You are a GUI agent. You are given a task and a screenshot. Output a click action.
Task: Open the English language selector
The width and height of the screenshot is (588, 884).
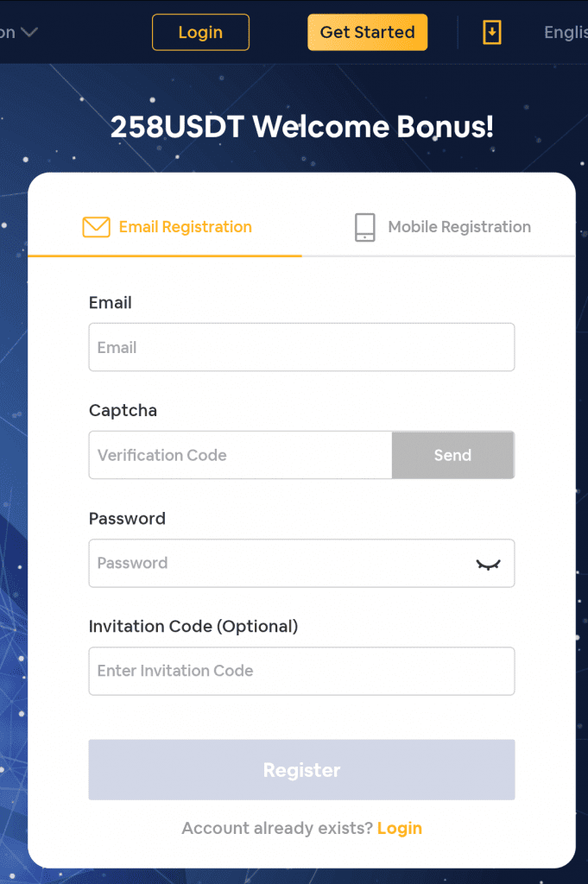[566, 33]
